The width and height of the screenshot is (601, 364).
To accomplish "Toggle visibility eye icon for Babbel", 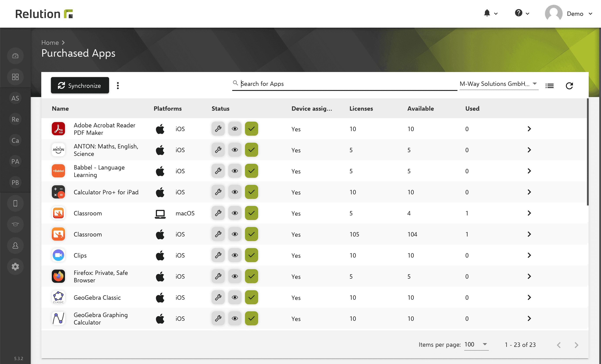I will tap(234, 171).
